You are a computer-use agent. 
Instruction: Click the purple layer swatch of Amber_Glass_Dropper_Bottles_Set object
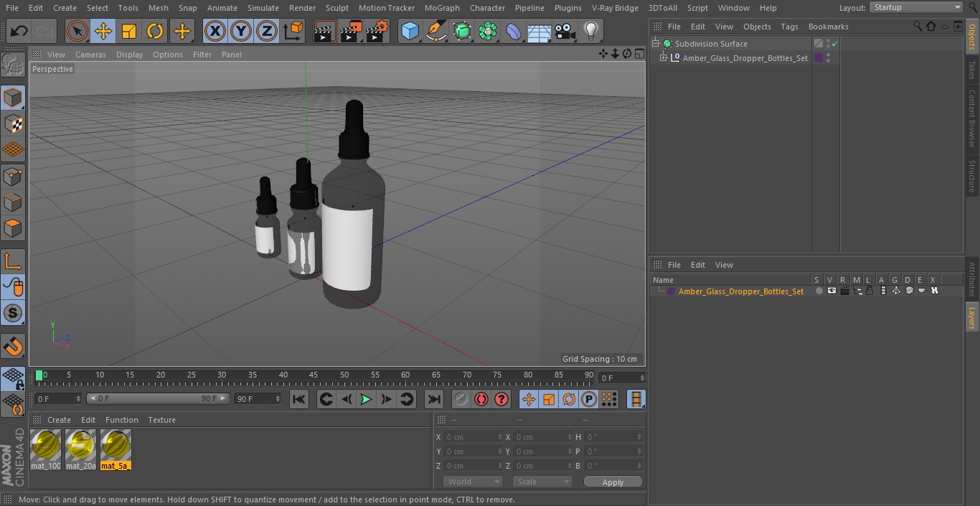[x=818, y=58]
